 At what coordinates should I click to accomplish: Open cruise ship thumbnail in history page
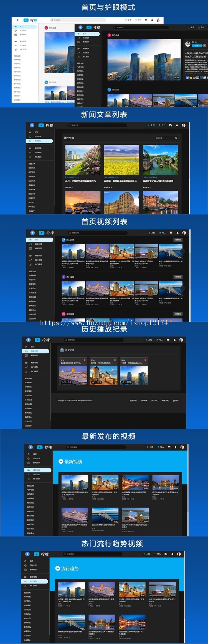[73, 375]
